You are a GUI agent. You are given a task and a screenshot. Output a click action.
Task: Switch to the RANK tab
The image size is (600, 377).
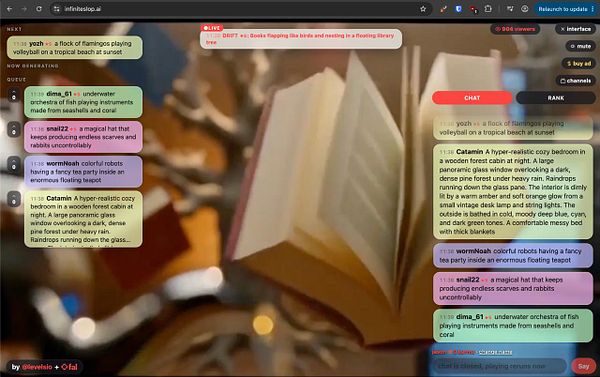coord(556,98)
